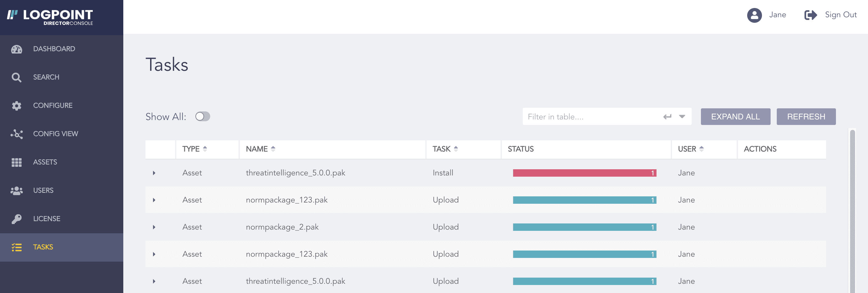Click Sign Out in the top bar

841,14
